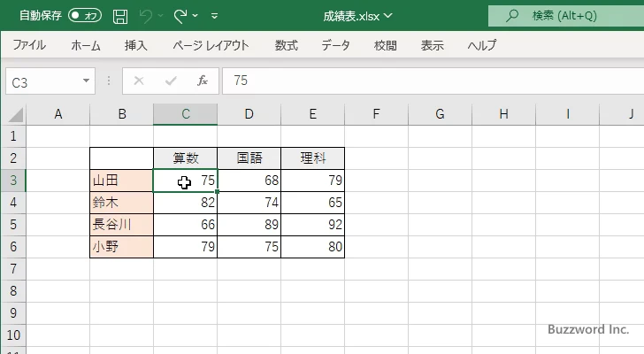
Task: Click the Redo arrow icon
Action: (180, 16)
